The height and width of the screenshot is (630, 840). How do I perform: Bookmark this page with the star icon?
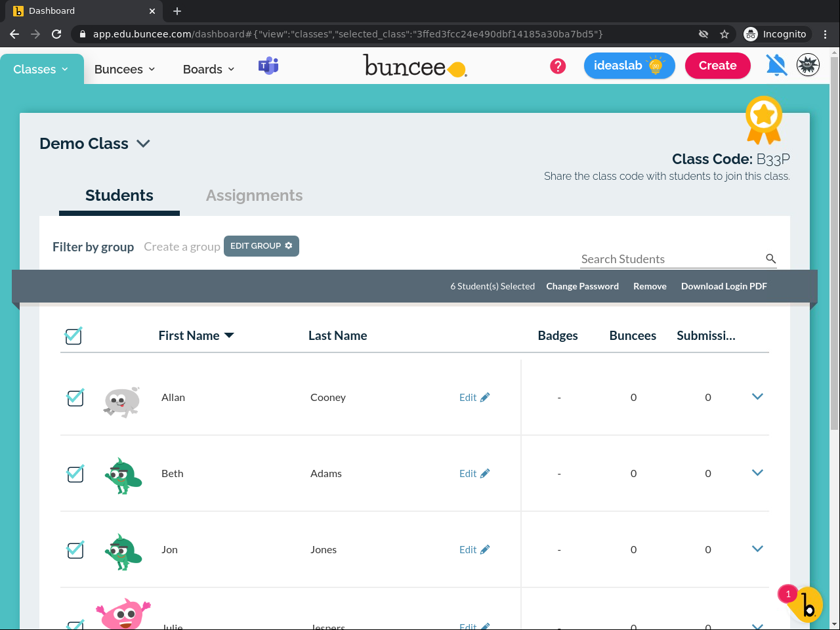tap(724, 34)
